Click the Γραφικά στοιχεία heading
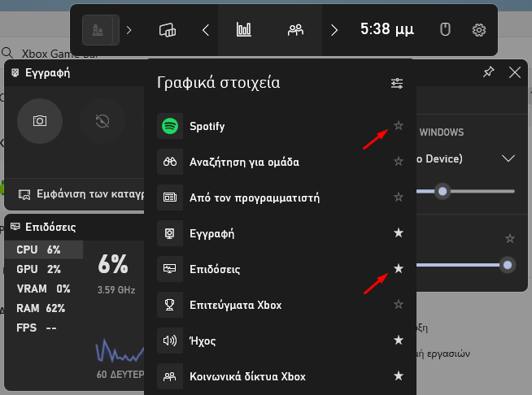 tap(219, 83)
